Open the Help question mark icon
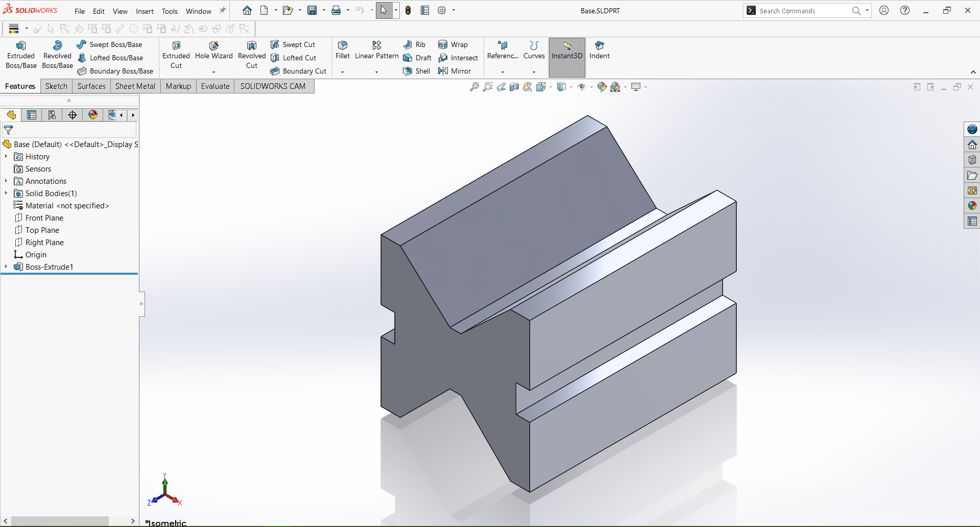 coord(905,10)
